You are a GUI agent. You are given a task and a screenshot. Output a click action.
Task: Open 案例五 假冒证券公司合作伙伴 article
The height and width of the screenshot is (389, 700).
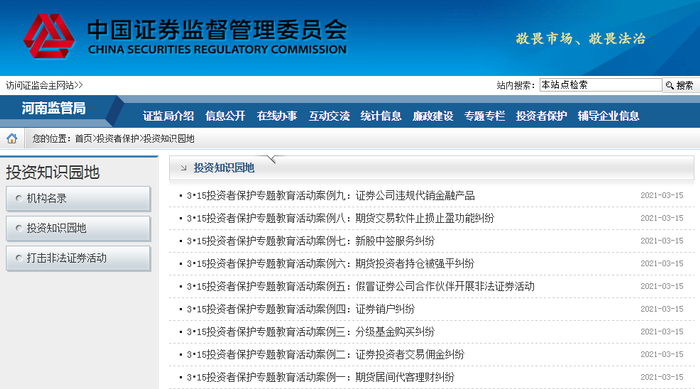point(360,287)
